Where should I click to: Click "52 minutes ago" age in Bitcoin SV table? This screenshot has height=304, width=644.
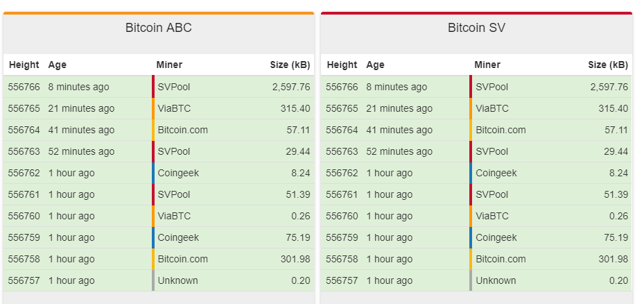(399, 152)
